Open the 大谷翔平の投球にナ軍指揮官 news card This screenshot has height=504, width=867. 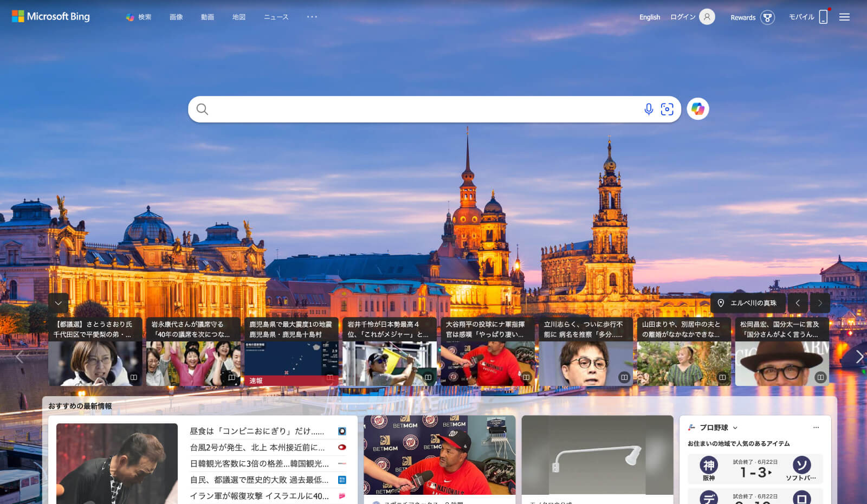point(488,352)
